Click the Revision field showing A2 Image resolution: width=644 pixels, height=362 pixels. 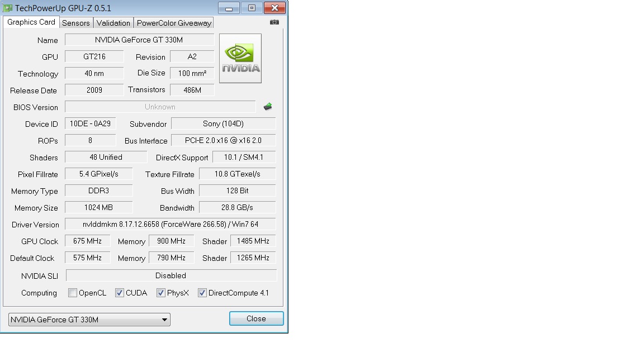[192, 56]
